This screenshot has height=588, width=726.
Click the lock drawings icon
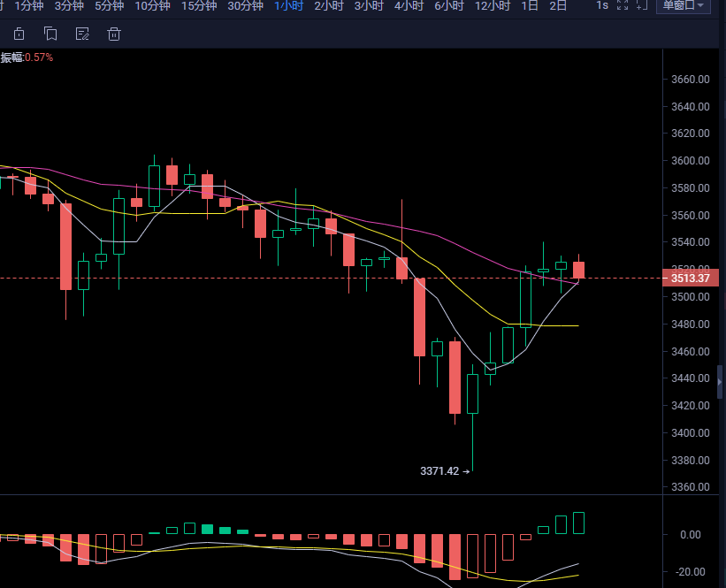[19, 34]
